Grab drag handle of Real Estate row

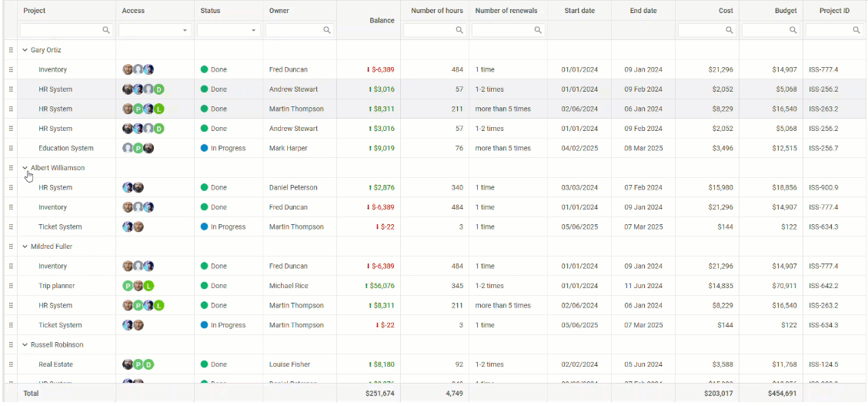pos(11,364)
